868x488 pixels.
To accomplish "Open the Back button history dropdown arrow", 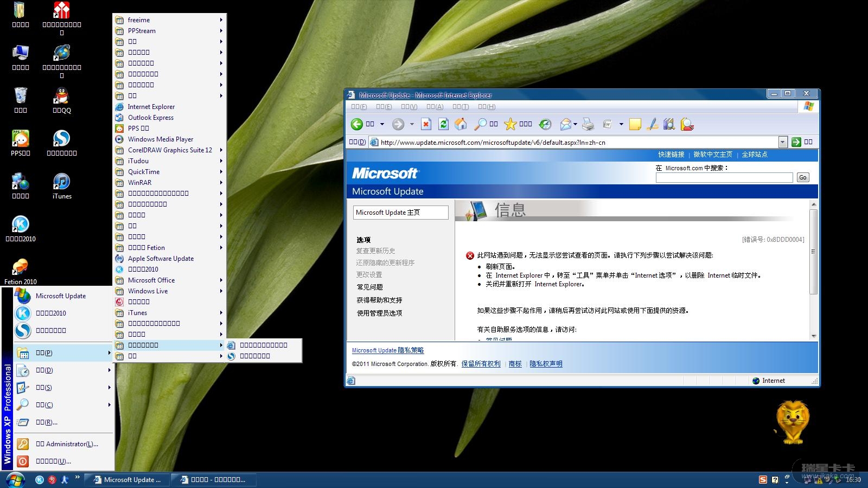I will pyautogui.click(x=382, y=124).
